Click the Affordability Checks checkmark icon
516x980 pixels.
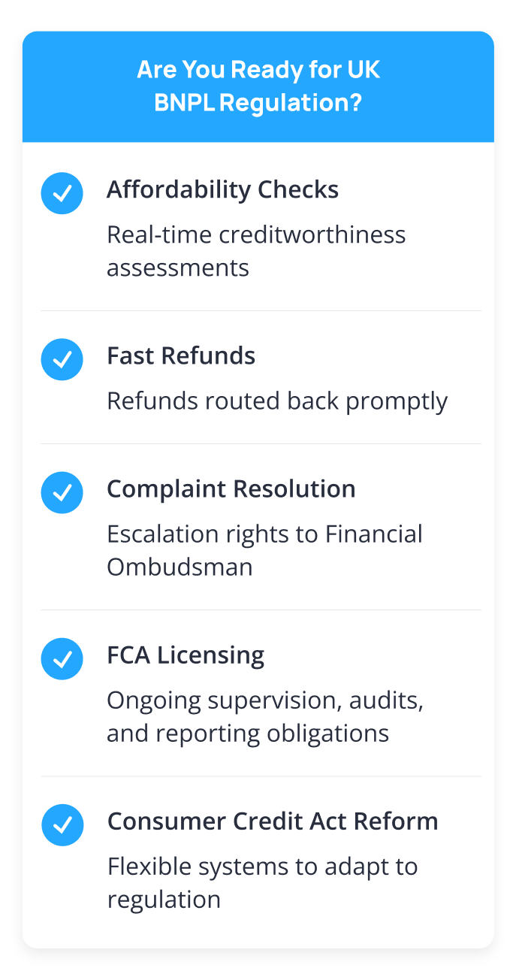click(x=62, y=193)
